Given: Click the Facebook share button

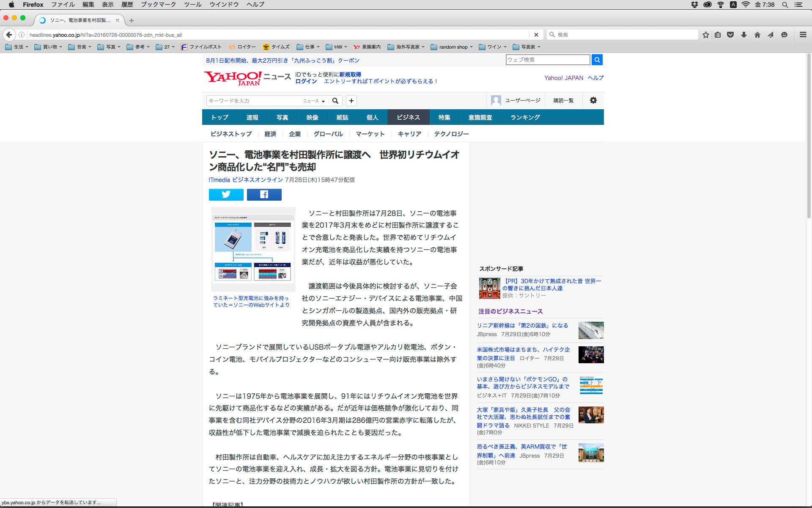Looking at the screenshot, I should click(x=264, y=194).
